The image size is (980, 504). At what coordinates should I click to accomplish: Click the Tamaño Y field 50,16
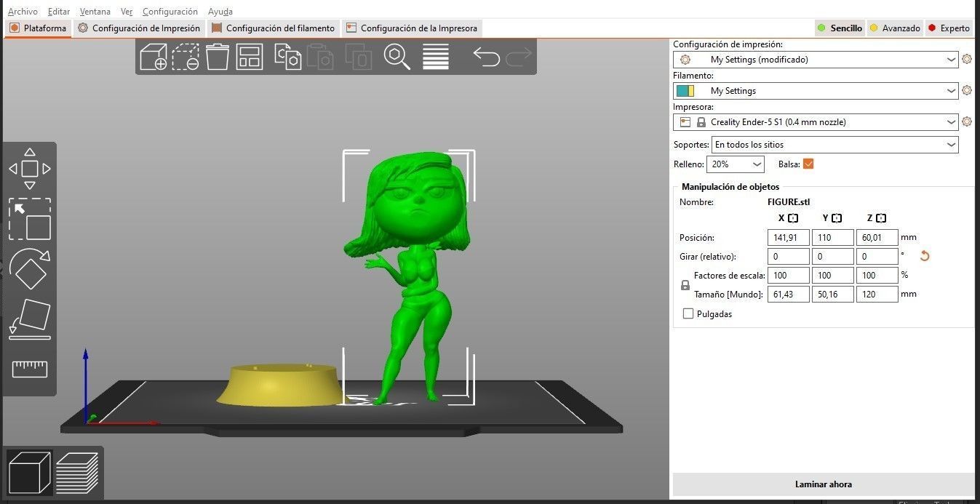tap(832, 294)
